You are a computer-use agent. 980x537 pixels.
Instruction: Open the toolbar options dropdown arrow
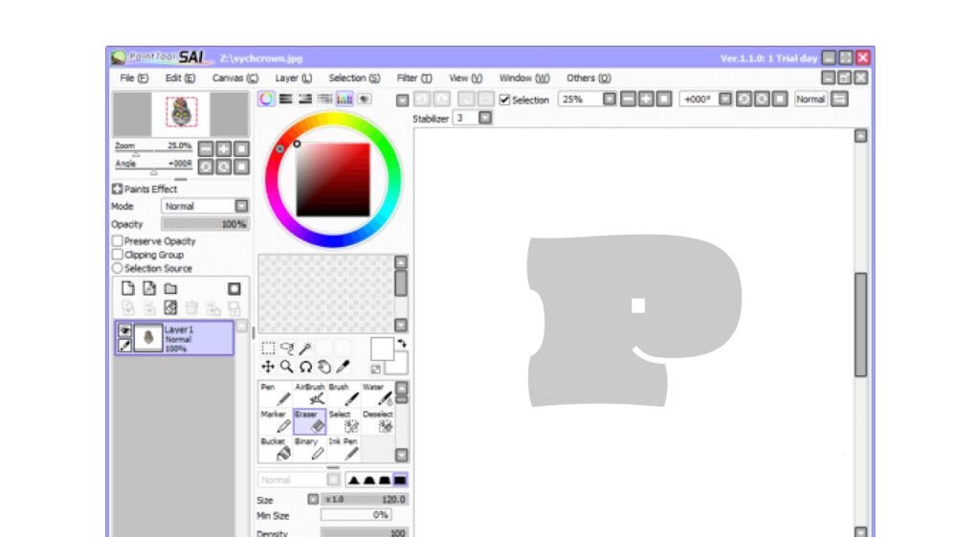tap(403, 100)
